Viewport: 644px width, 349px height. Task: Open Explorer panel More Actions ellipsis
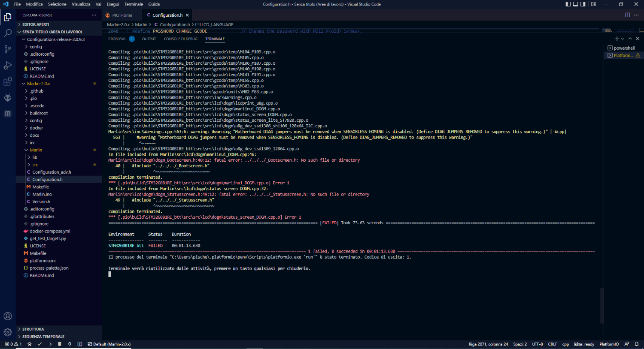[x=94, y=15]
